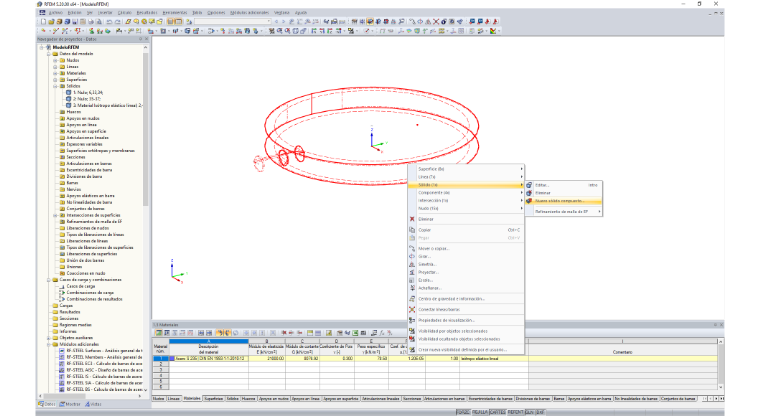Click the Mover o copiar icon
The width and height of the screenshot is (760, 416).
412,248
